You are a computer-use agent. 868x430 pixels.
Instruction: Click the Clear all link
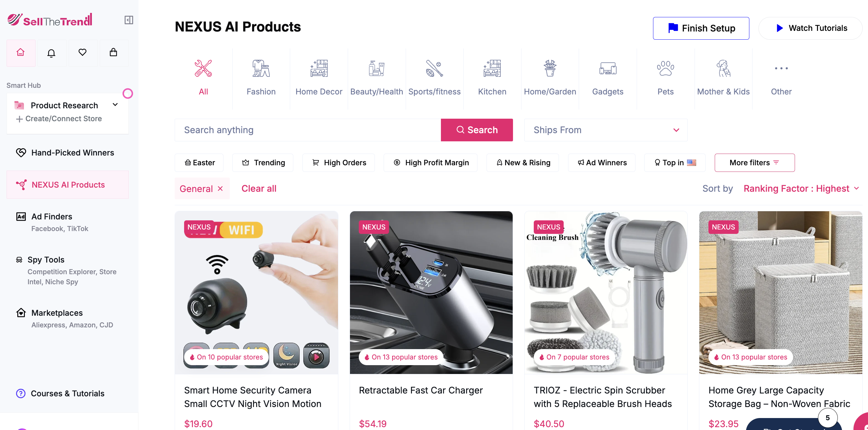click(x=258, y=188)
